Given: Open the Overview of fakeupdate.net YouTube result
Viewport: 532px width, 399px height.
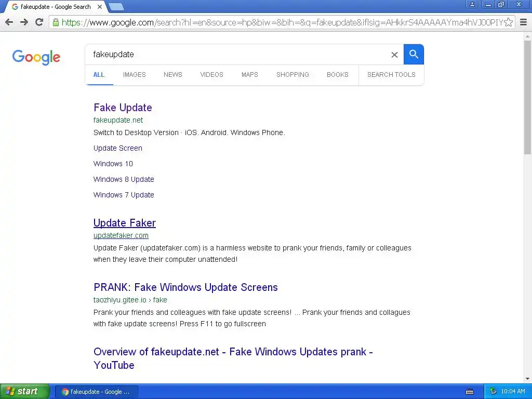Looking at the screenshot, I should 233,358.
